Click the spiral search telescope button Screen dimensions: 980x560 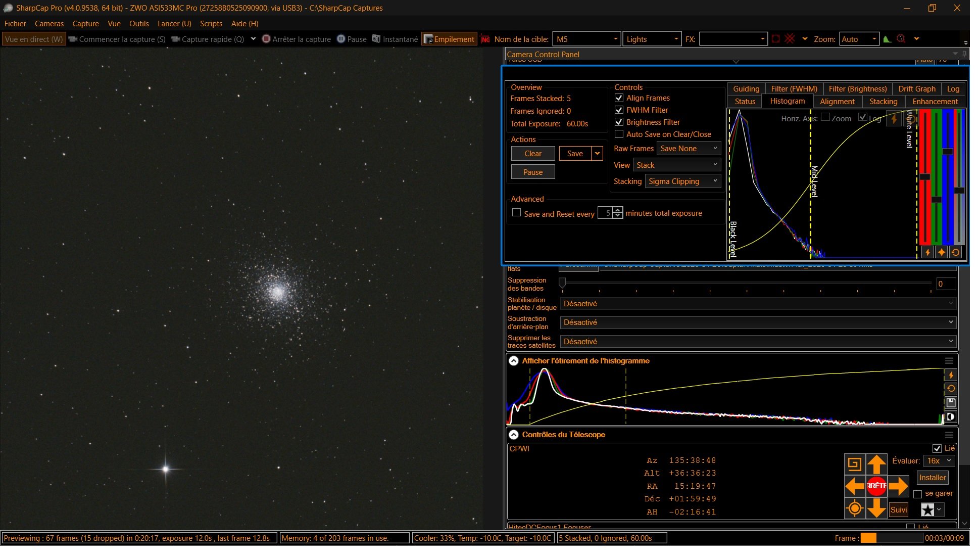point(854,464)
